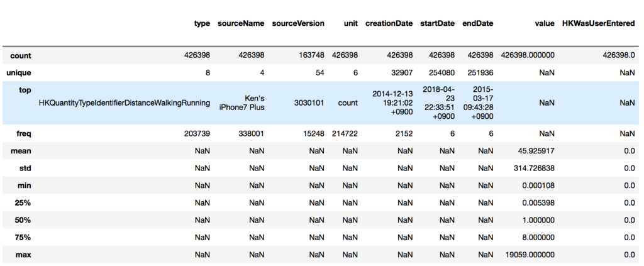Select the '25%' row label

(24, 202)
